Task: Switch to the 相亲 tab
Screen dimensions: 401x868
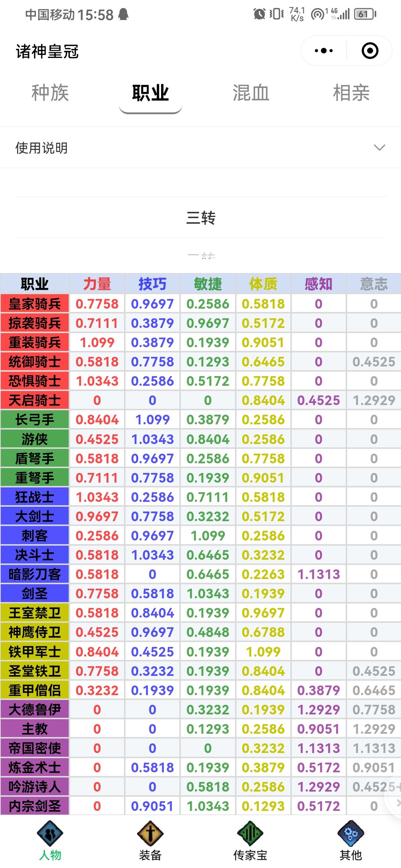Action: [351, 93]
